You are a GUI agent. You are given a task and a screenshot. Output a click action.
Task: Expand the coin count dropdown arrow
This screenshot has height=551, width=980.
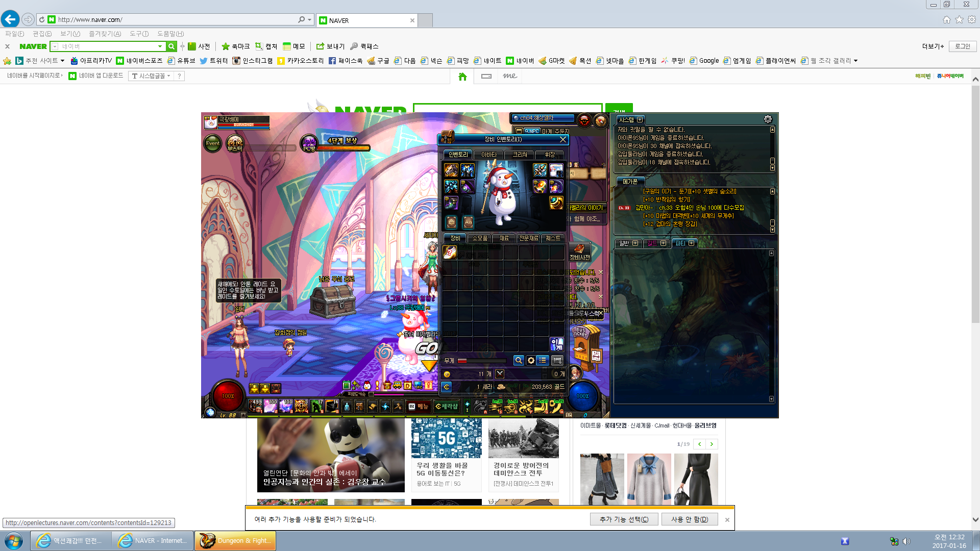(500, 373)
